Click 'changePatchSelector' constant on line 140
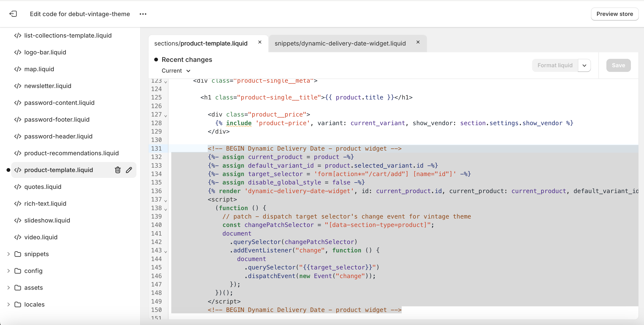 point(279,225)
